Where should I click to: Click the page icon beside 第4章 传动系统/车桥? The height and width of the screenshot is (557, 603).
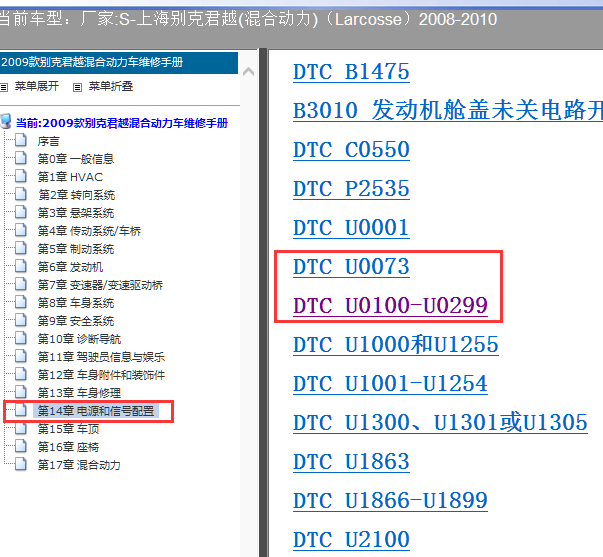tap(20, 230)
